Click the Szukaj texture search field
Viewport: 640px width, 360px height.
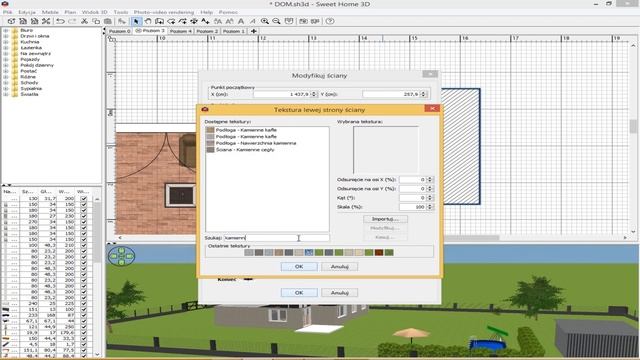pos(276,238)
